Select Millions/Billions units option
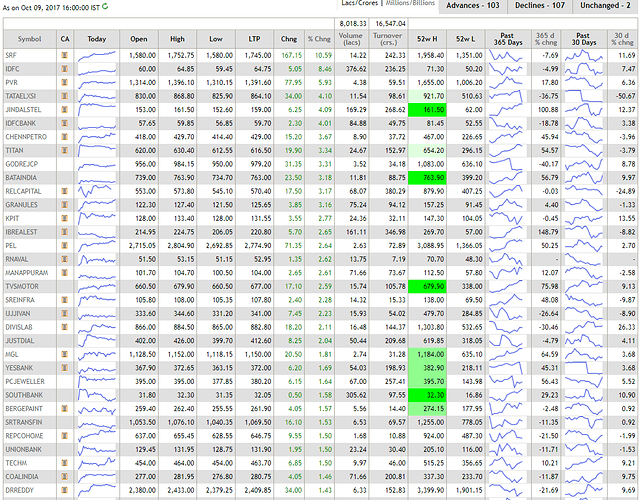The height and width of the screenshot is (500, 644). click(x=410, y=3)
